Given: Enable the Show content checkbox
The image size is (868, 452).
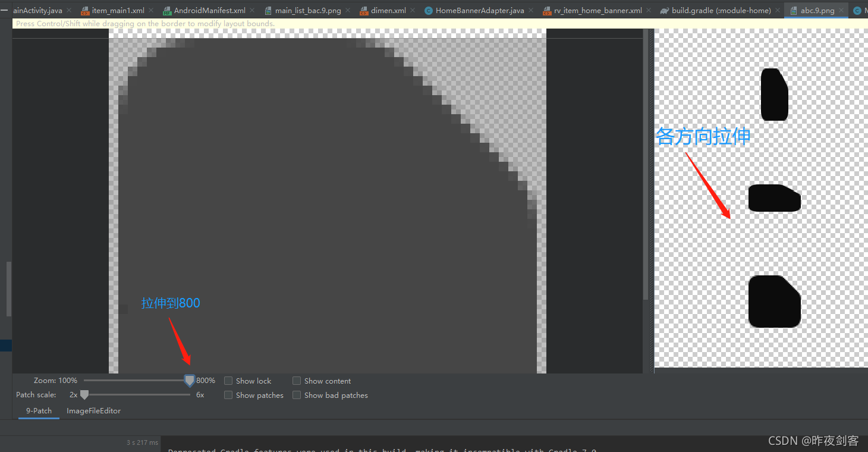Looking at the screenshot, I should click(297, 380).
